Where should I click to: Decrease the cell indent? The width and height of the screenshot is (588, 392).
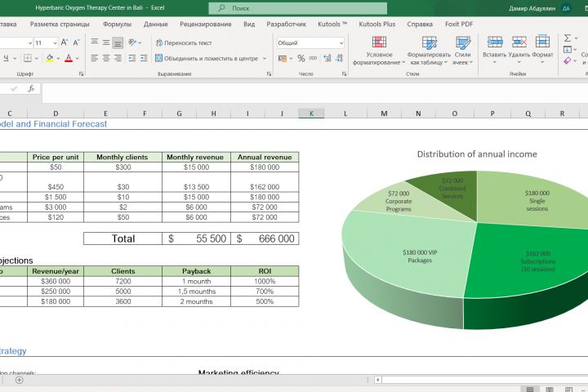tap(132, 58)
